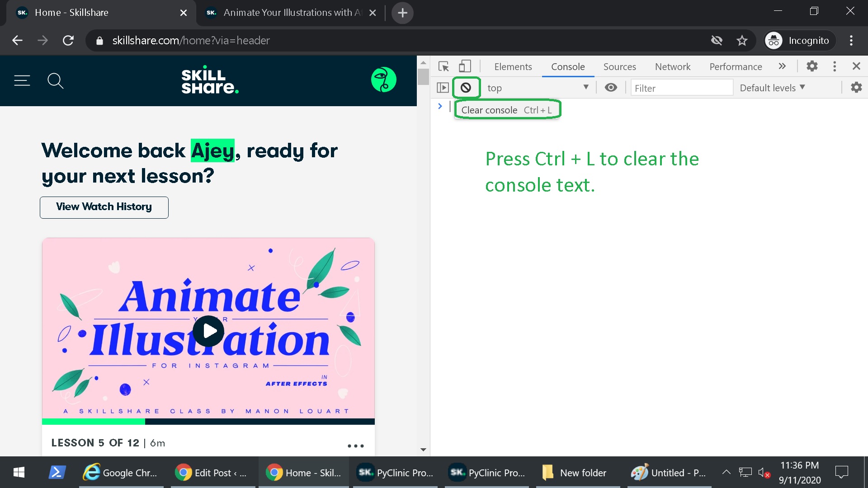Click the muted volume tray icon
The image size is (868, 488).
tap(764, 473)
